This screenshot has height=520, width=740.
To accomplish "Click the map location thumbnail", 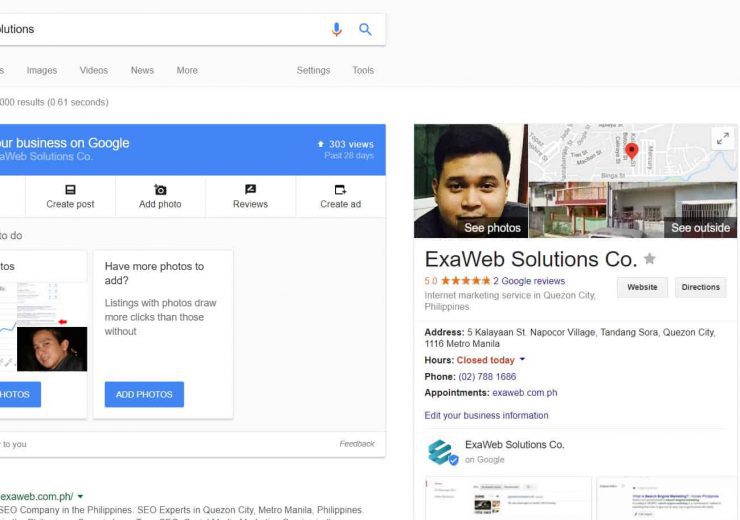I will coord(632,152).
